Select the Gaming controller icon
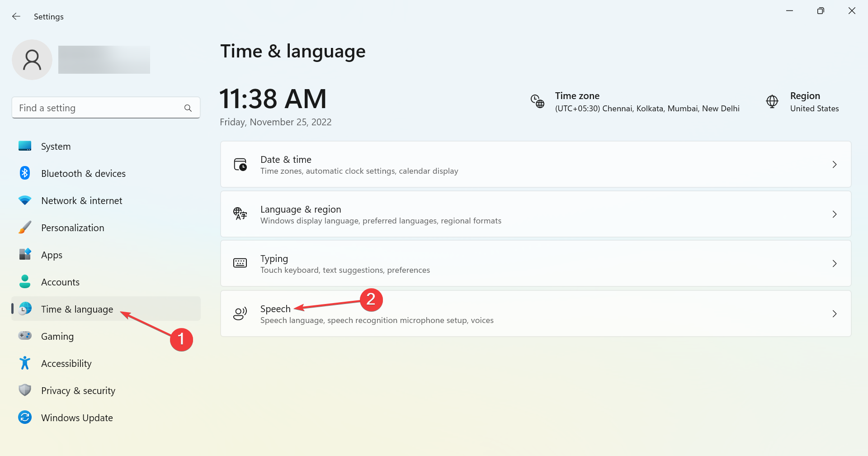 tap(25, 336)
